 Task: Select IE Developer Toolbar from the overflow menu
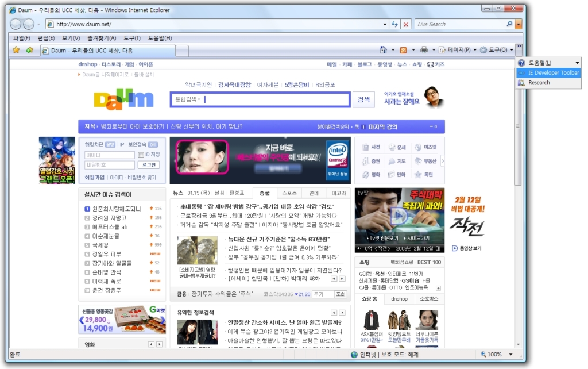coord(549,73)
